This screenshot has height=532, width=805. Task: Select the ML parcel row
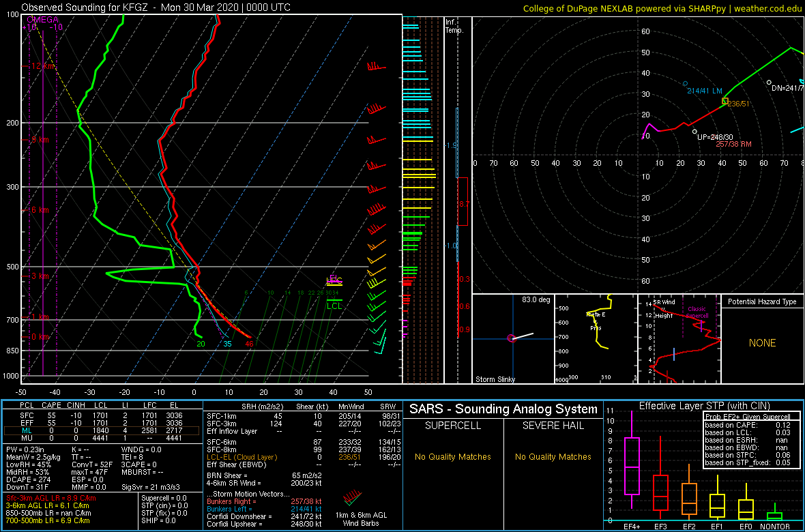[x=102, y=430]
